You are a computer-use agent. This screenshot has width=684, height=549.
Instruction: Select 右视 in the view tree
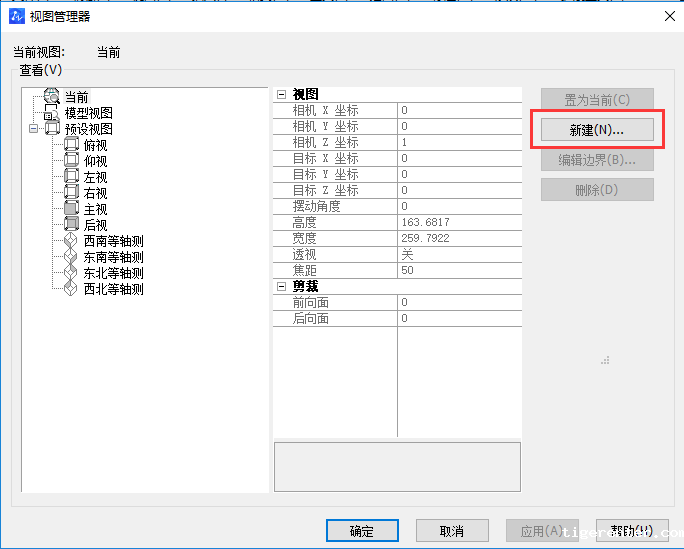click(96, 193)
